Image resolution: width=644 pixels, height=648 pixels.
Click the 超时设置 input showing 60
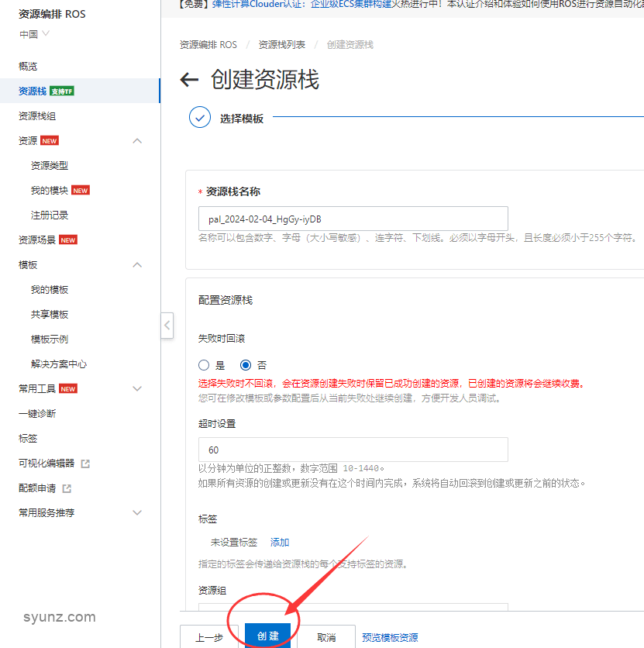[353, 450]
